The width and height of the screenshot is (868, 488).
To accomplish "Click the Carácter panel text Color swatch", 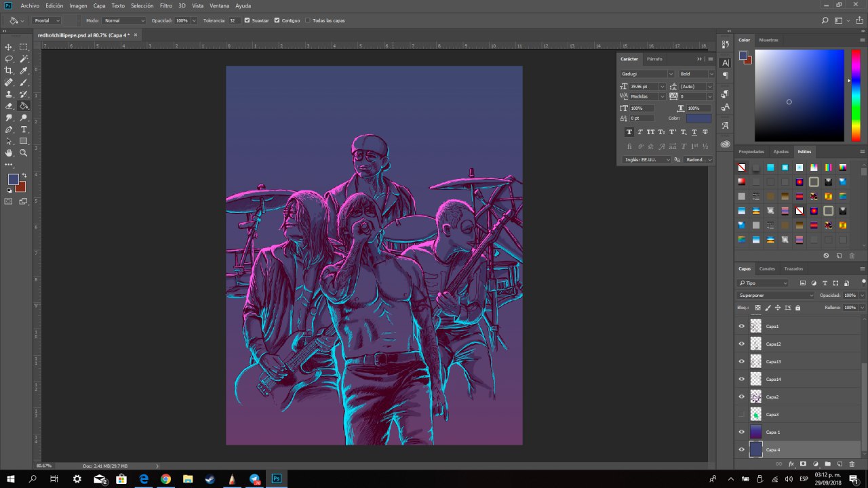I will pyautogui.click(x=698, y=118).
